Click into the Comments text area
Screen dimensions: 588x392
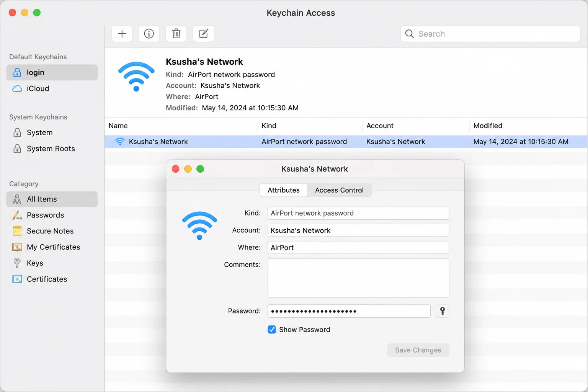[358, 278]
